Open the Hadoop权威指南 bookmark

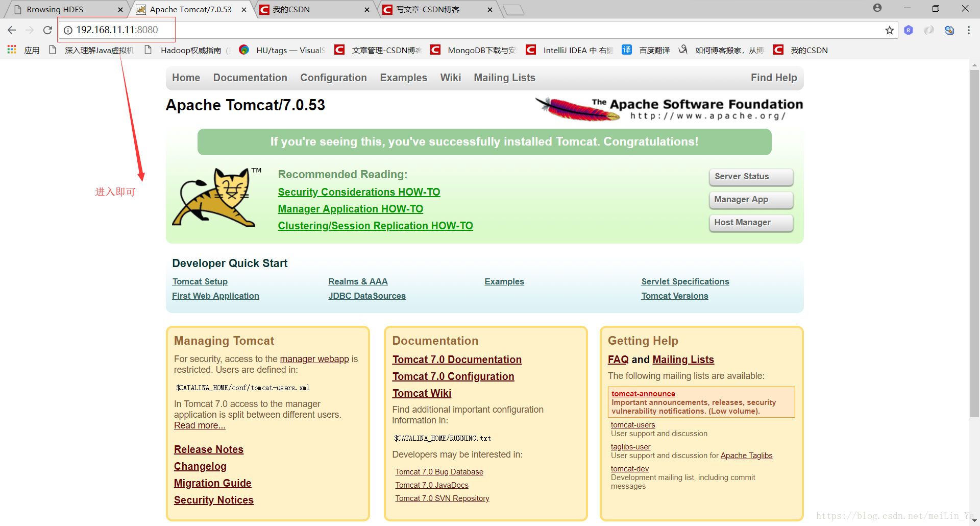click(x=187, y=50)
